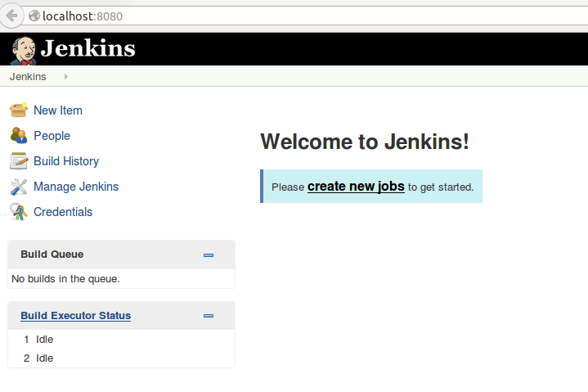Click the Welcome to Jenkins! heading
This screenshot has height=392, width=588.
[365, 142]
